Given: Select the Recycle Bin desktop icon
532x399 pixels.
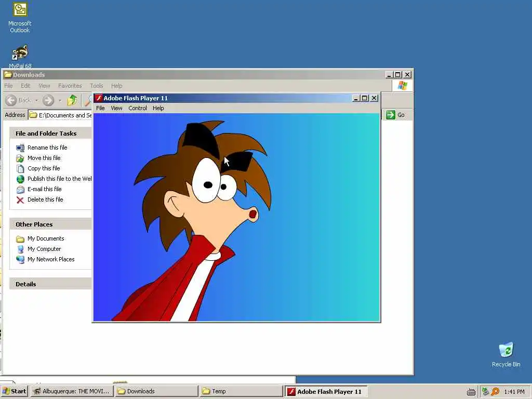Looking at the screenshot, I should coord(506,354).
